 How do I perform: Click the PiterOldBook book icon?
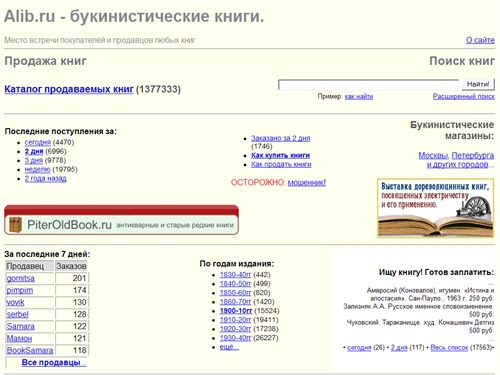tap(15, 225)
